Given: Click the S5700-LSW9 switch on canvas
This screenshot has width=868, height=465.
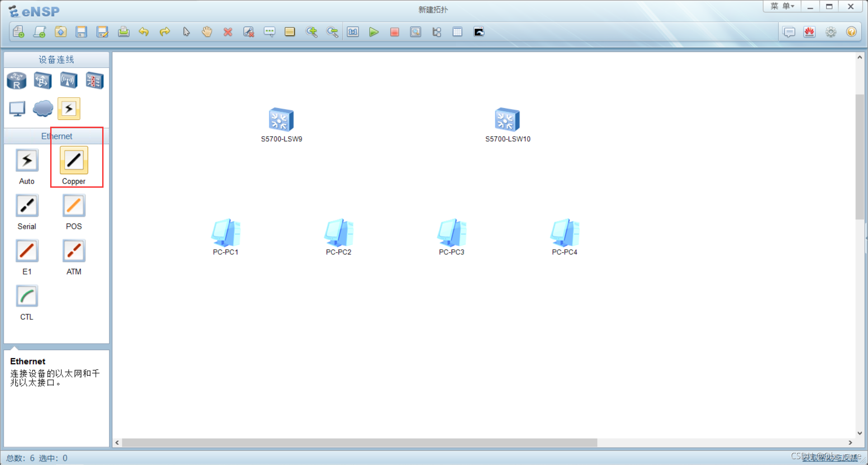Looking at the screenshot, I should pos(281,120).
